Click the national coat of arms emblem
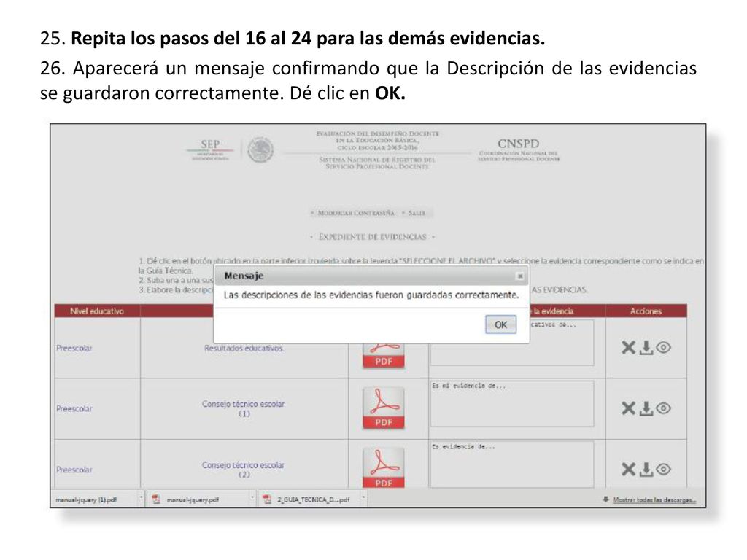Image resolution: width=747 pixels, height=560 pixels. pyautogui.click(x=260, y=149)
